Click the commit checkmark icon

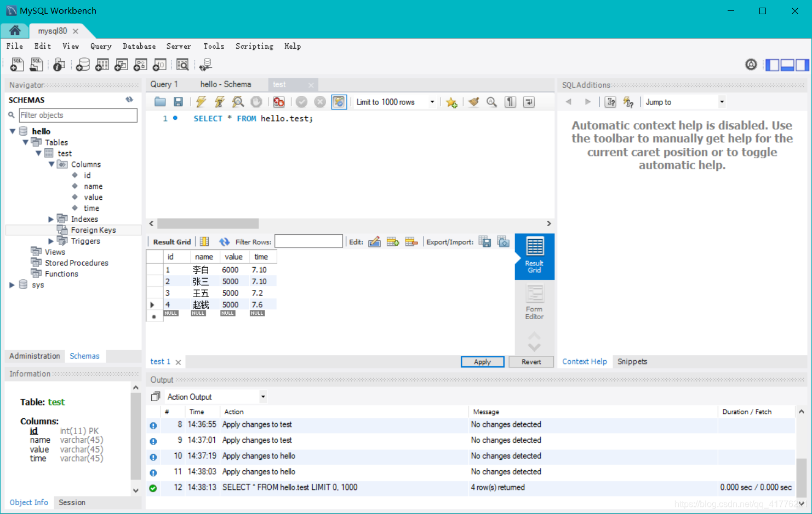(x=301, y=102)
